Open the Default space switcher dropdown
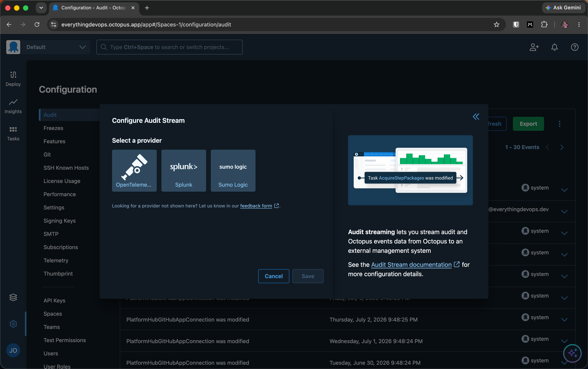Viewport: 588px width, 369px height. (x=56, y=47)
